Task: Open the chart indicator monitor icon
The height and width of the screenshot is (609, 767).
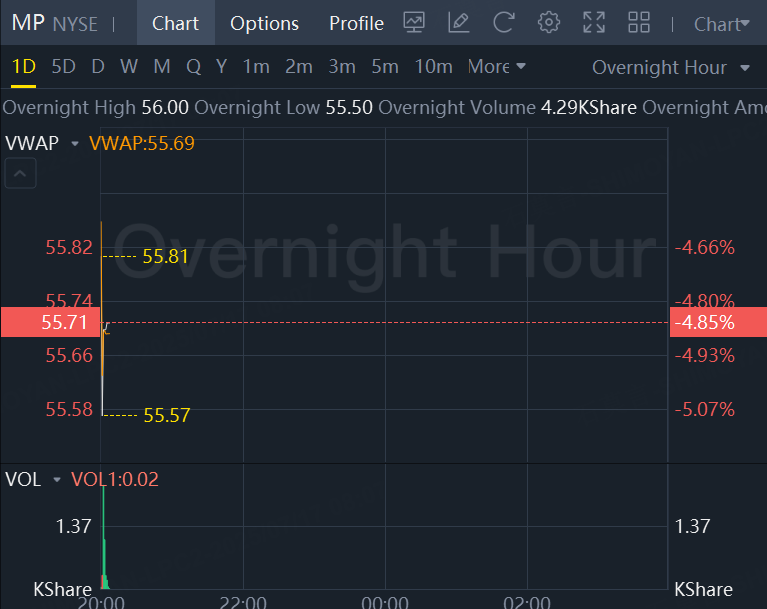Action: coord(414,22)
